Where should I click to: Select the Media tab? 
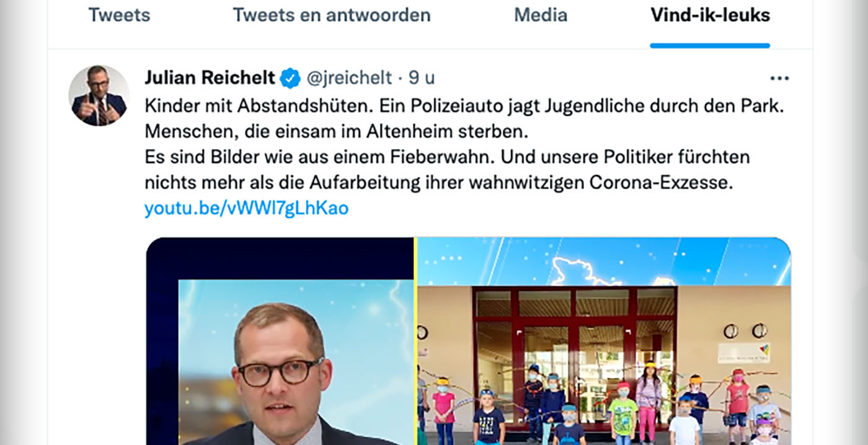pyautogui.click(x=541, y=15)
